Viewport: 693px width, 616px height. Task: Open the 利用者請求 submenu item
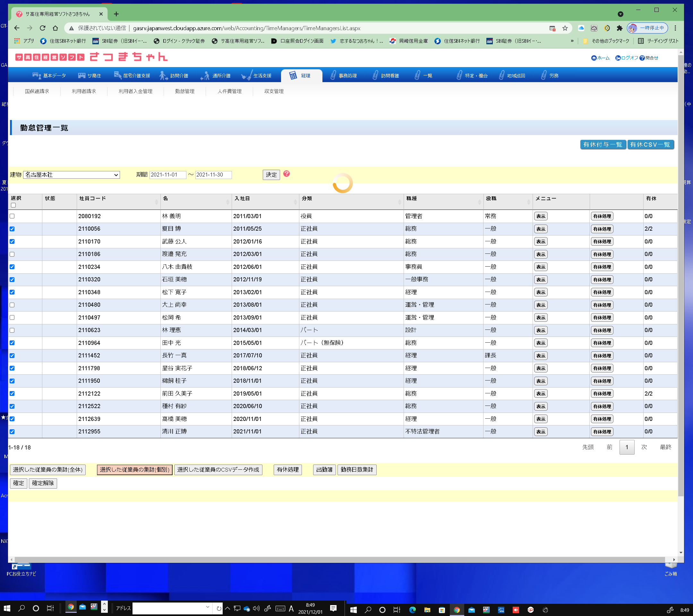pyautogui.click(x=84, y=91)
